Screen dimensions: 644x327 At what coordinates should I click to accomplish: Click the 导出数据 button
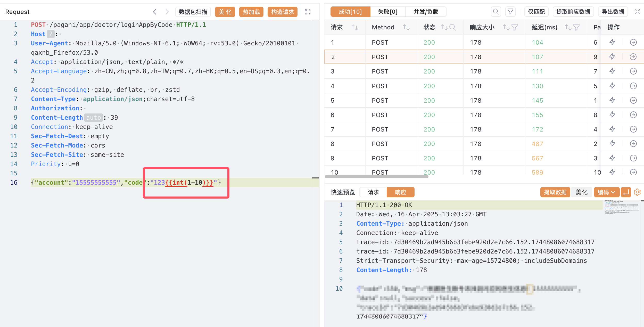[x=613, y=12]
